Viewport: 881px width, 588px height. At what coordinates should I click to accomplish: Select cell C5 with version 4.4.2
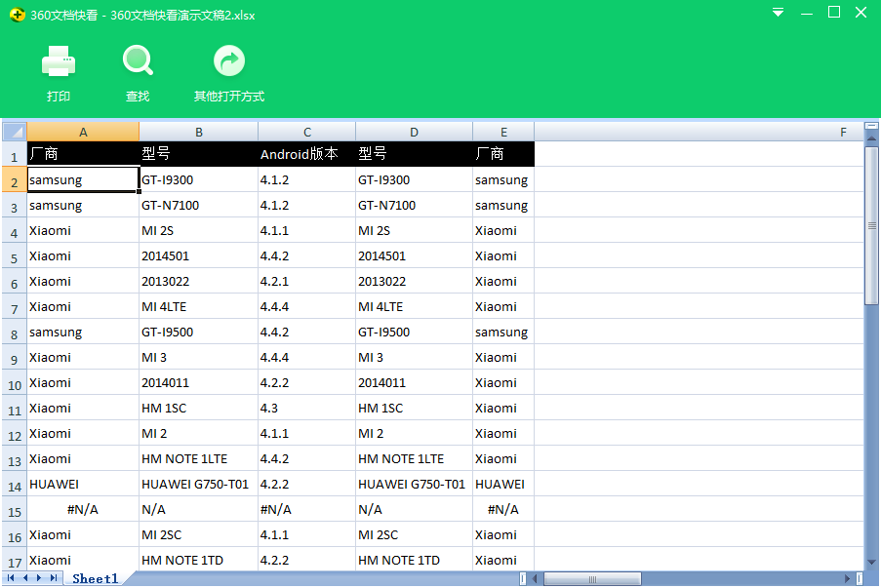click(x=306, y=255)
